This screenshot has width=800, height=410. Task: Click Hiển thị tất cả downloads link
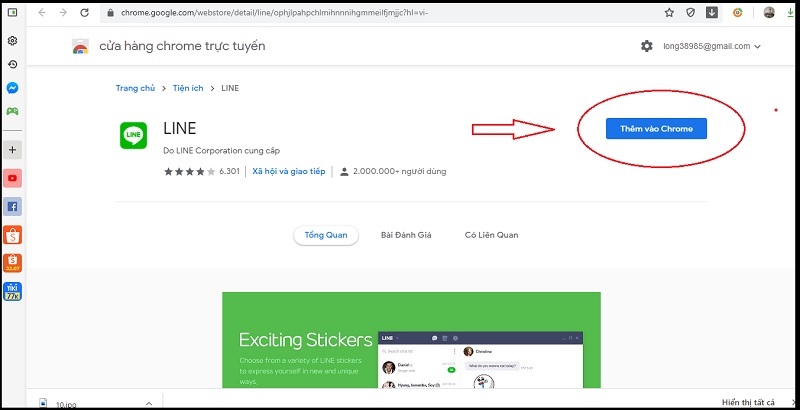(748, 402)
